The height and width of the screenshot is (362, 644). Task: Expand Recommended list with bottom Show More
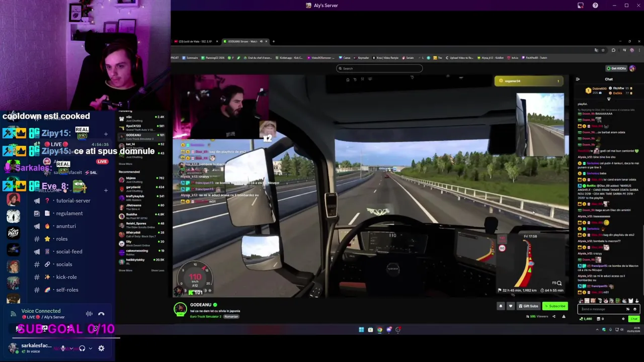point(125,270)
